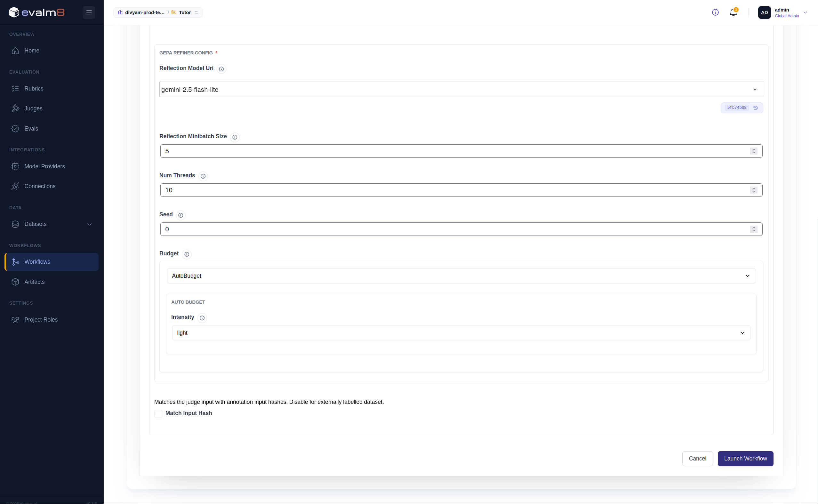
Task: Click Launch Workflow button
Action: [x=745, y=459]
